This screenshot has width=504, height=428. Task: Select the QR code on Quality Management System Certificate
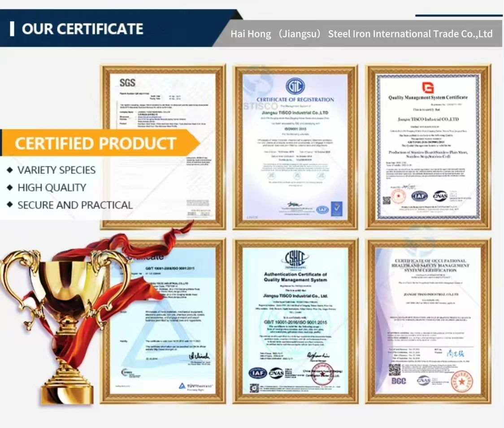tap(387, 201)
